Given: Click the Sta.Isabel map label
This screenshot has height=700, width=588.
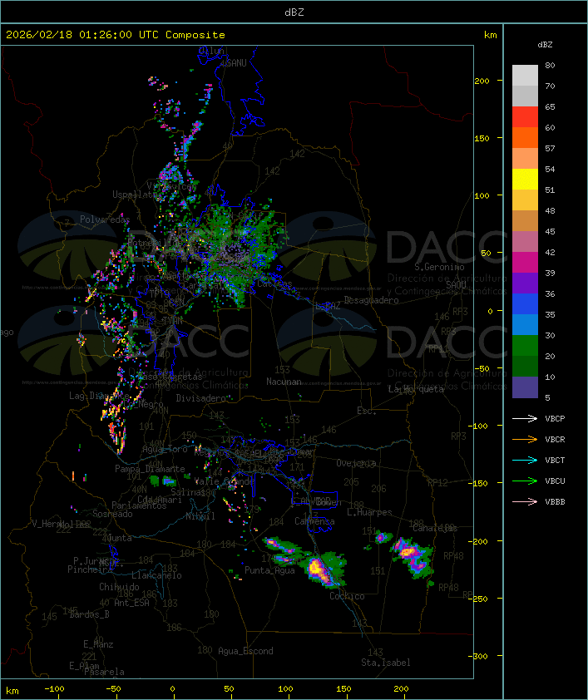Looking at the screenshot, I should [x=386, y=663].
